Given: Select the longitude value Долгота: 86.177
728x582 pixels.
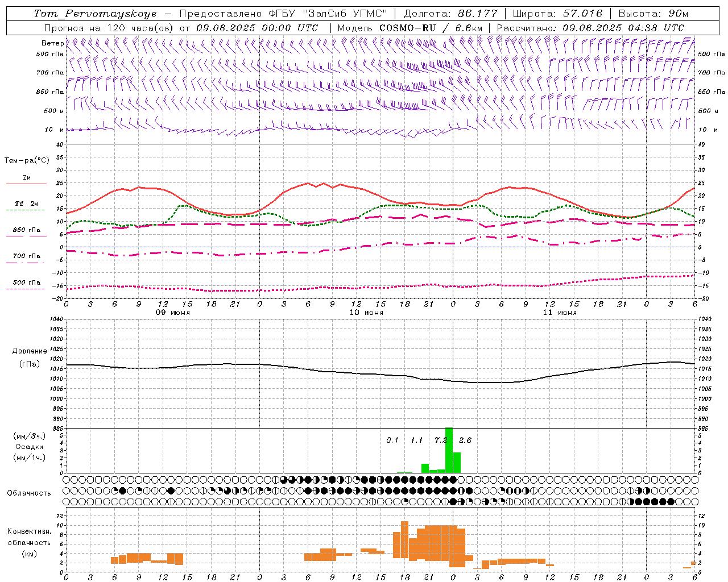Looking at the screenshot, I should [x=450, y=14].
